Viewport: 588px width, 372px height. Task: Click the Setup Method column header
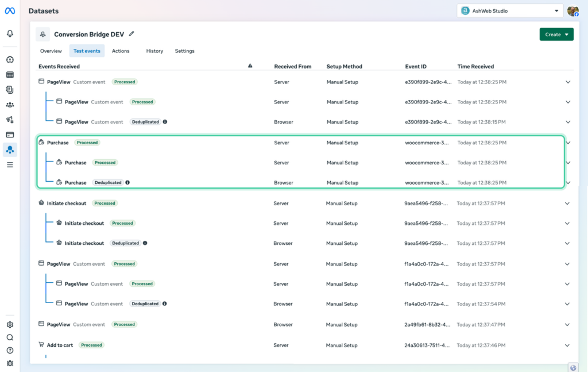click(x=345, y=67)
